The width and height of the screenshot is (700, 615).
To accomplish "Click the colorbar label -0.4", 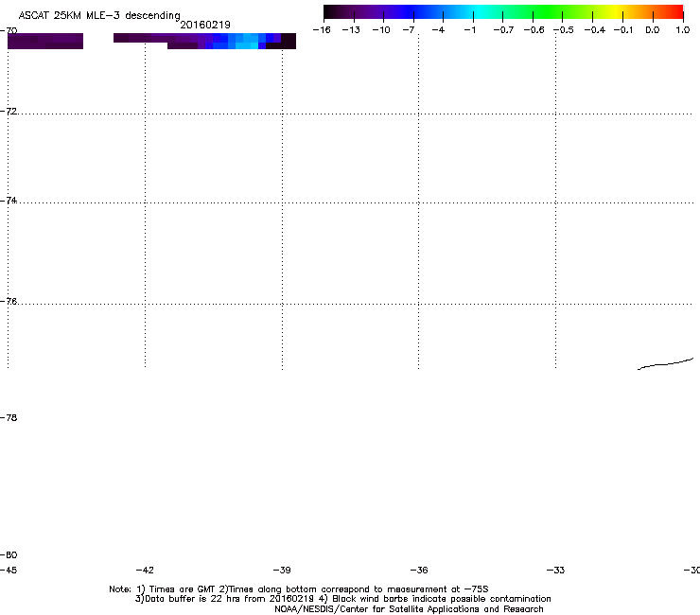I will pyautogui.click(x=595, y=30).
